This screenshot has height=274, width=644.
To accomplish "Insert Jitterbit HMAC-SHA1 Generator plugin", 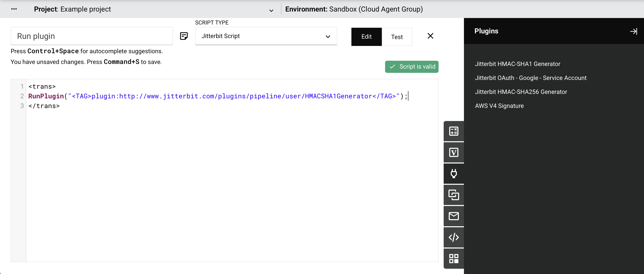I will [517, 64].
